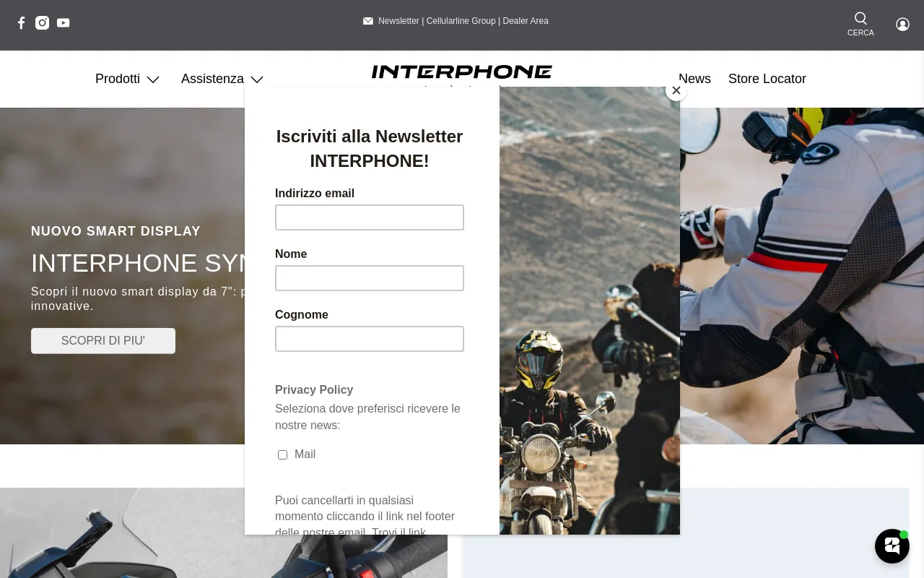Image resolution: width=924 pixels, height=578 pixels.
Task: Focus the Cognome input field
Action: click(370, 339)
